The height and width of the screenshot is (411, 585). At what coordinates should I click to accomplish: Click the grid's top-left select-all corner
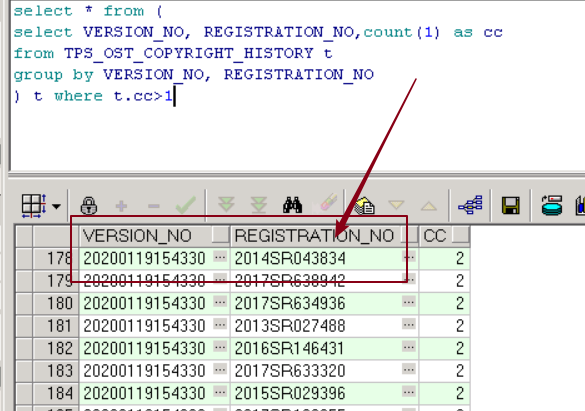coord(24,236)
